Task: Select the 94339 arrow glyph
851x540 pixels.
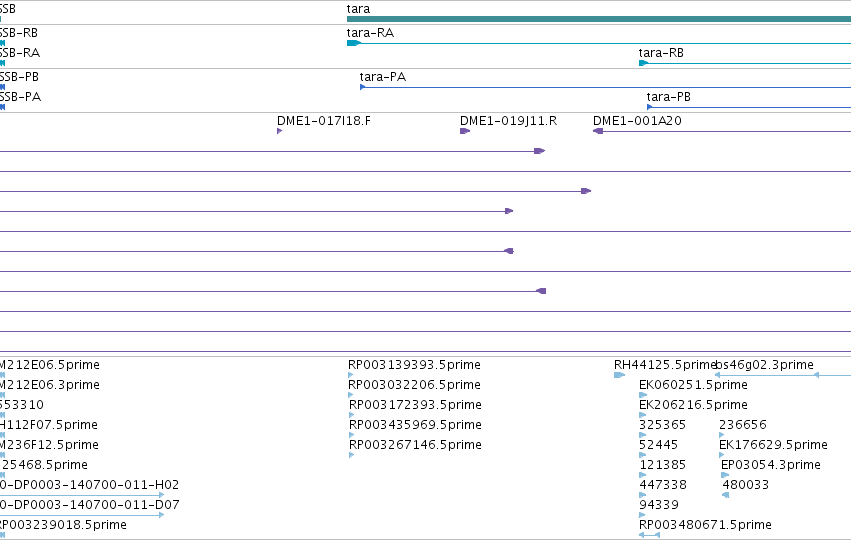Action: (643, 515)
